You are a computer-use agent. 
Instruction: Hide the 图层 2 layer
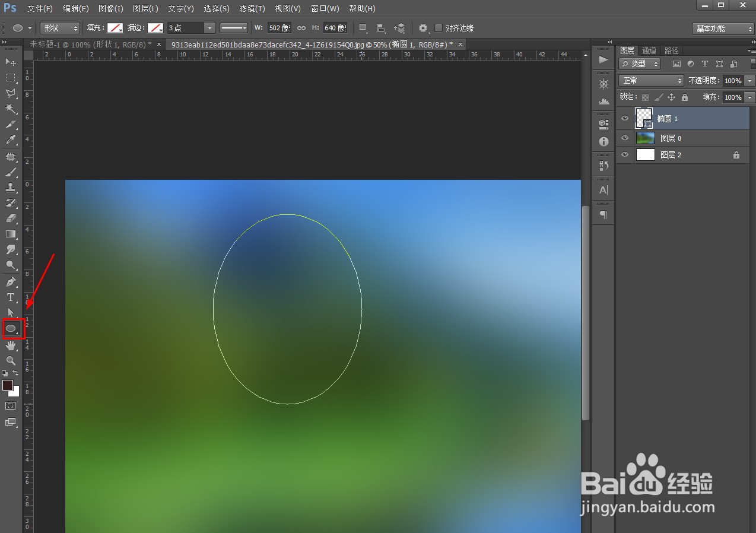[624, 154]
